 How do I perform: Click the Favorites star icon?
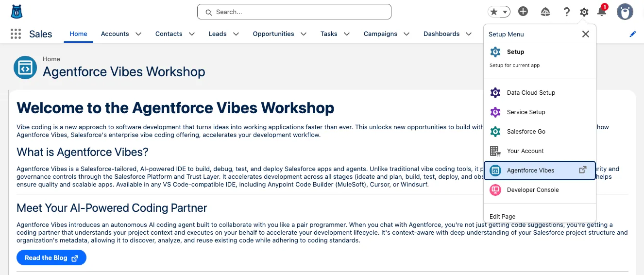[x=494, y=12]
